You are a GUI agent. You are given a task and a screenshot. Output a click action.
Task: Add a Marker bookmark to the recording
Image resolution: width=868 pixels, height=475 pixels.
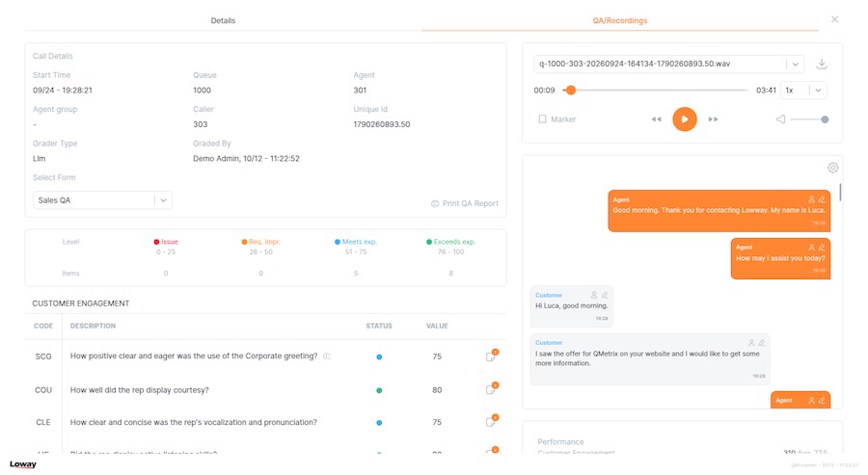coord(557,119)
